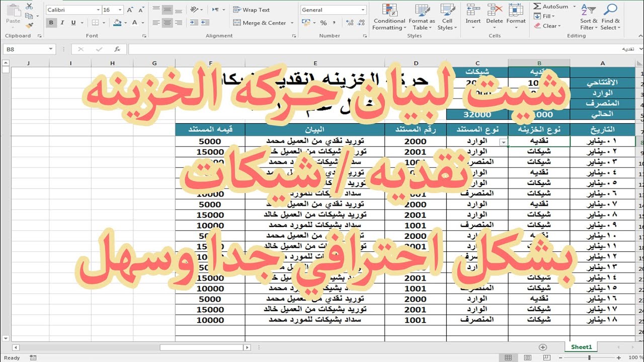The height and width of the screenshot is (362, 644).
Task: Open Sort & Filter menu
Action: click(588, 17)
